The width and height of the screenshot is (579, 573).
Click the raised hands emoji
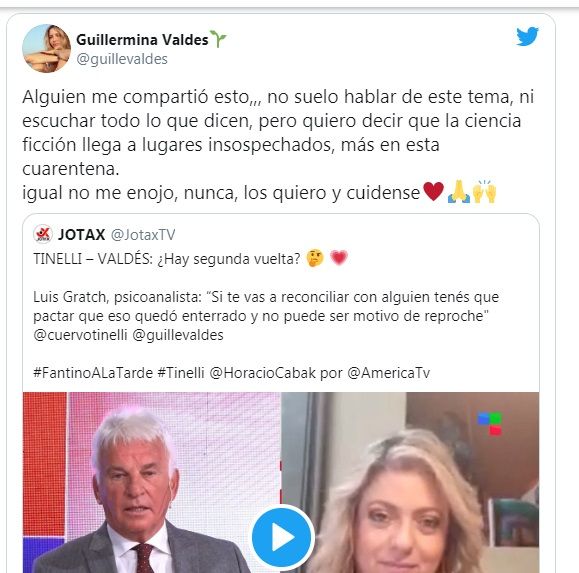484,192
